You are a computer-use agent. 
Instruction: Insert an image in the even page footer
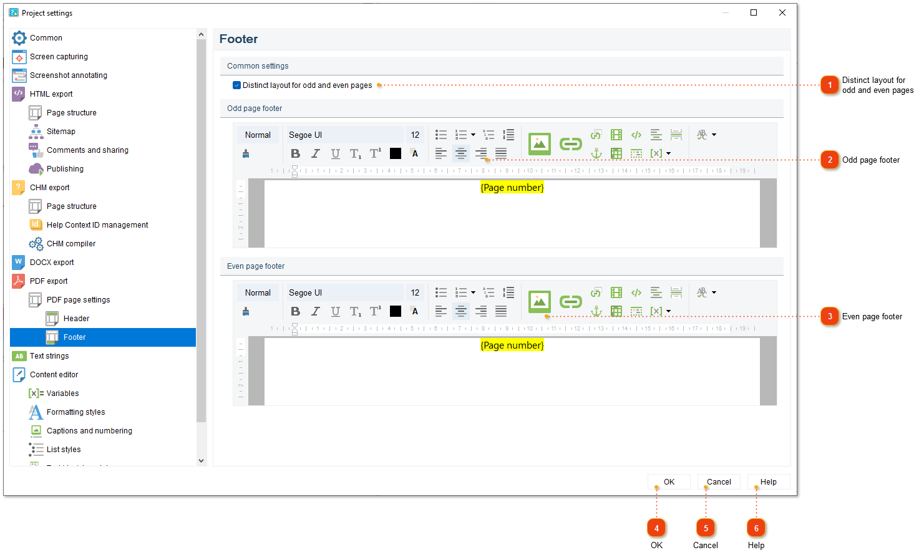[540, 302]
